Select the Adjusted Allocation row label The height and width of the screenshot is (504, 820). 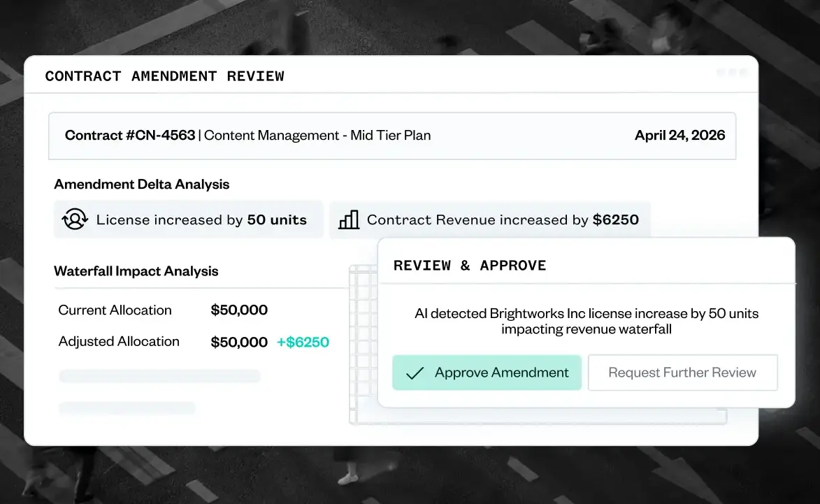119,341
